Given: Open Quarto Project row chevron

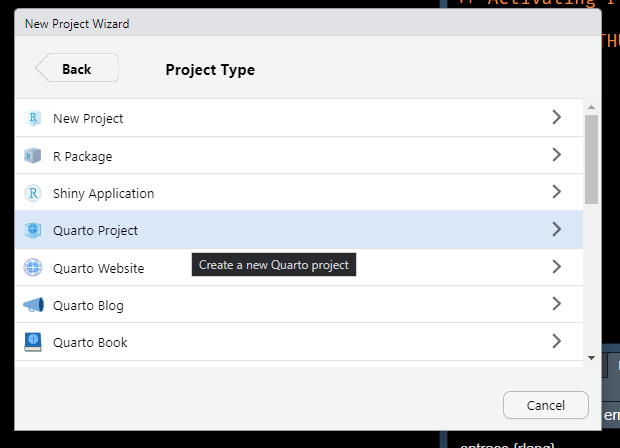Looking at the screenshot, I should click(557, 229).
